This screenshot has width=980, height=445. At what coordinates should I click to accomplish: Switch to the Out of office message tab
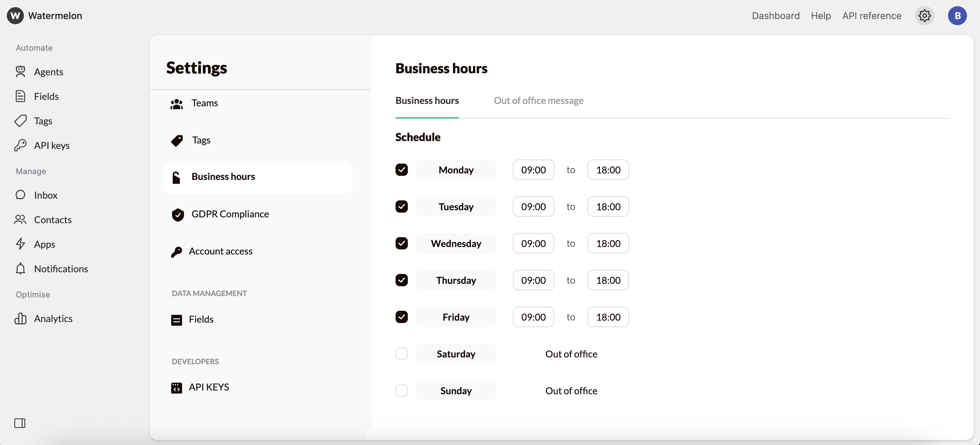pos(538,100)
